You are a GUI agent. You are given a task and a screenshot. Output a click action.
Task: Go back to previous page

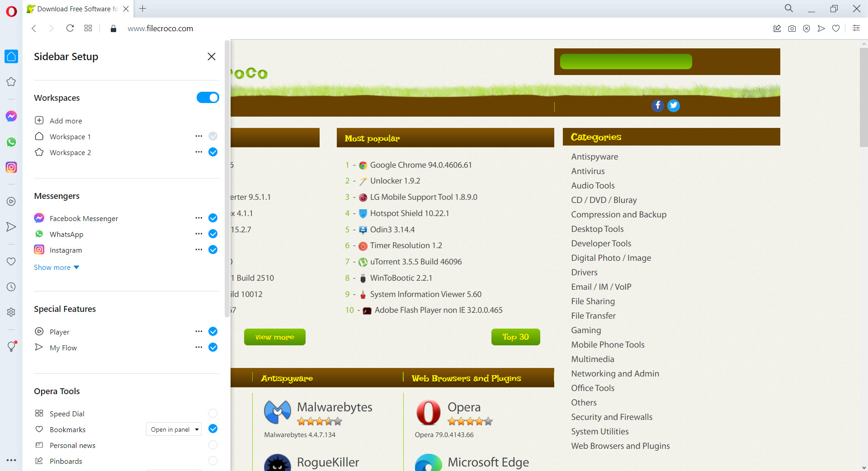tap(34, 28)
